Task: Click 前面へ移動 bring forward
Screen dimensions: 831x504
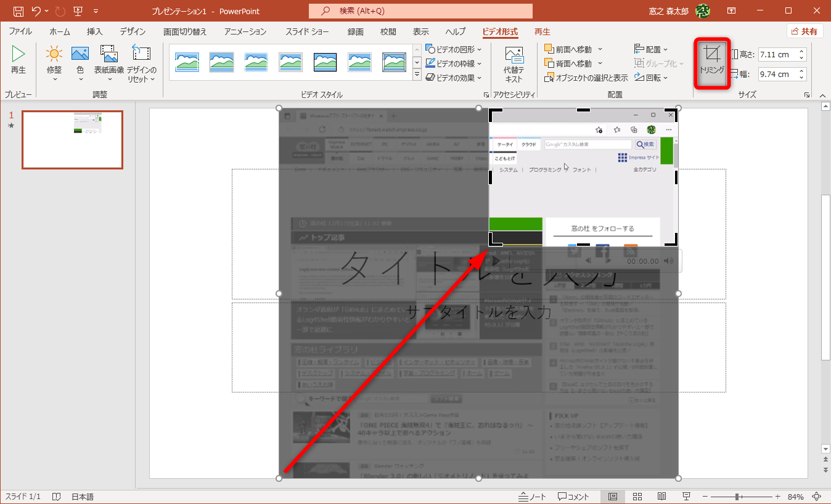Action: click(568, 49)
